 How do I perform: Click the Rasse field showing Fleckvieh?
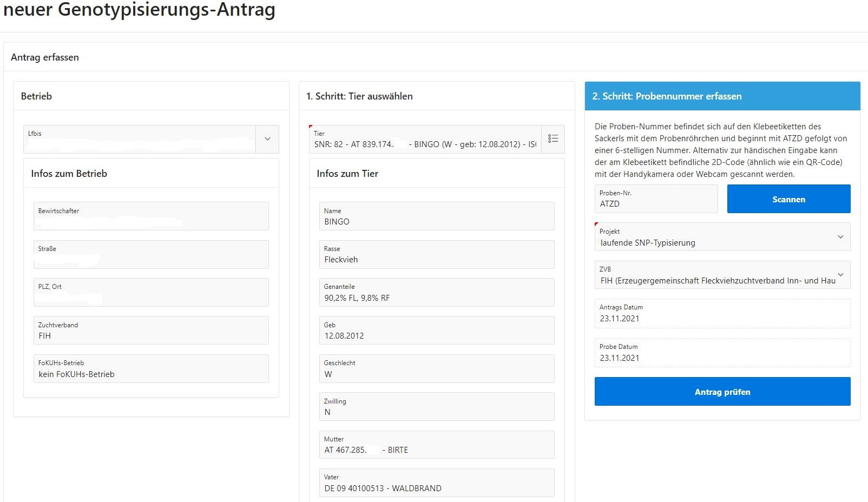(x=436, y=255)
